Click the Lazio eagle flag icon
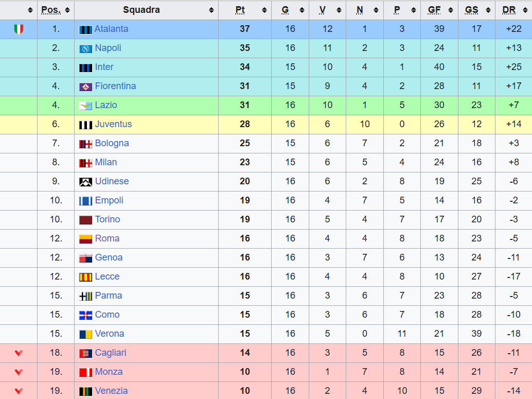Screen dimensions: 532x399 click(85, 106)
